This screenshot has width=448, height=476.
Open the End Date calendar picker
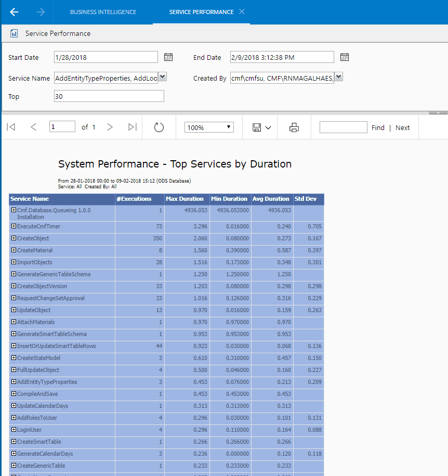click(345, 57)
